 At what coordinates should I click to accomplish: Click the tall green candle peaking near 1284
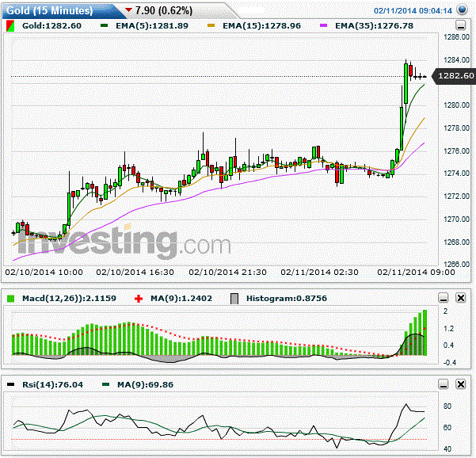pos(406,83)
